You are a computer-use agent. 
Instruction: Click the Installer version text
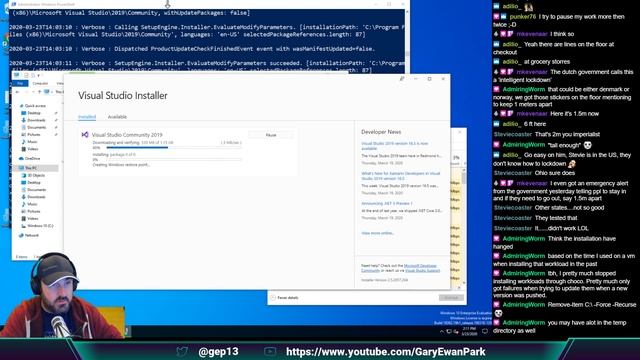(384, 280)
